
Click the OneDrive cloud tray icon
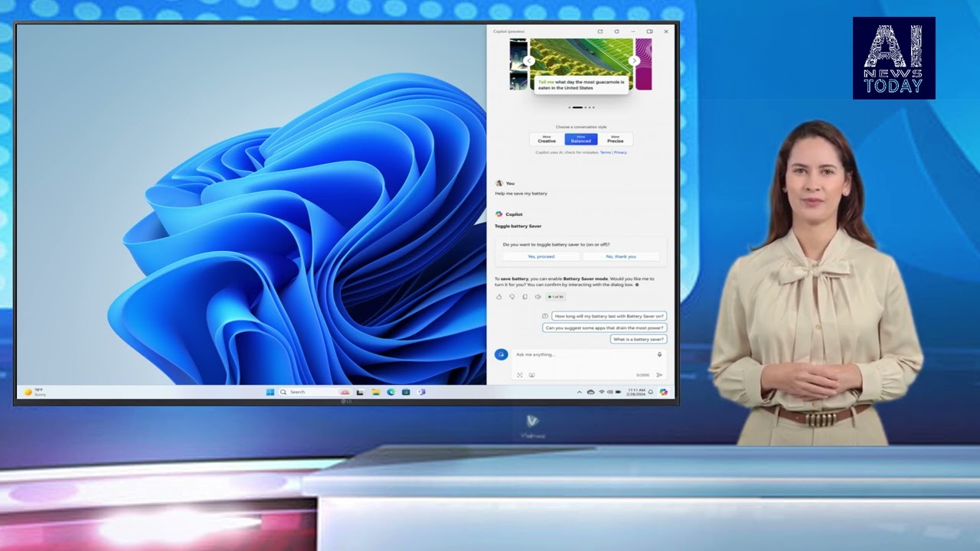click(x=590, y=392)
